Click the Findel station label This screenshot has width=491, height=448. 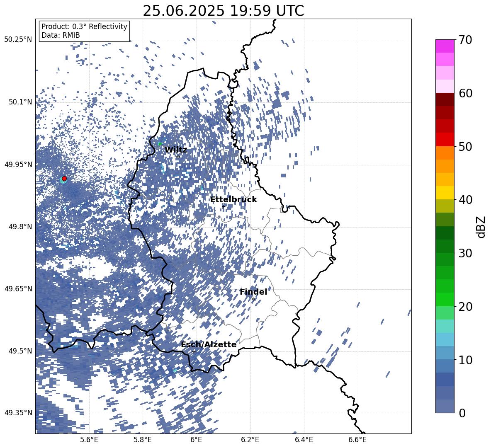click(253, 292)
